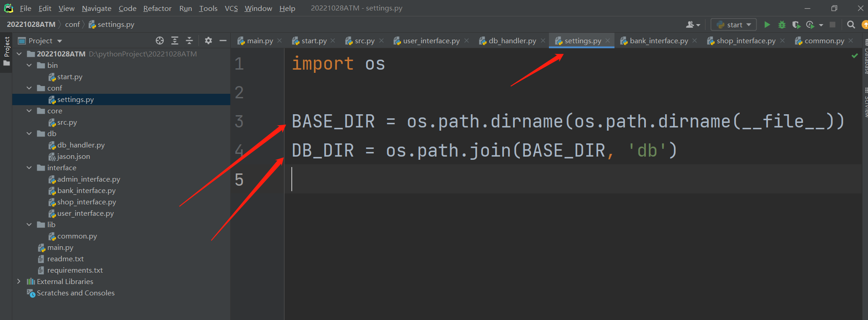The image size is (868, 320).
Task: Close the common.py editor tab
Action: point(851,41)
